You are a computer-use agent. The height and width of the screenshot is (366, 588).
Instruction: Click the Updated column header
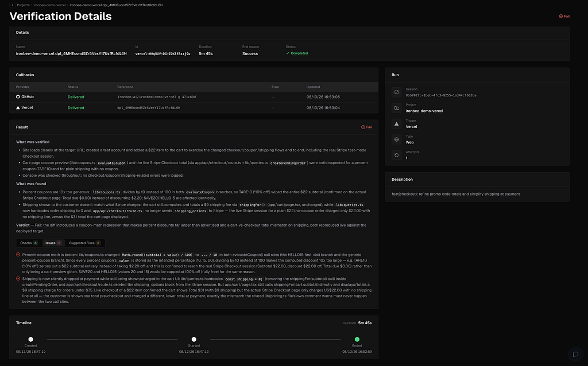(313, 87)
